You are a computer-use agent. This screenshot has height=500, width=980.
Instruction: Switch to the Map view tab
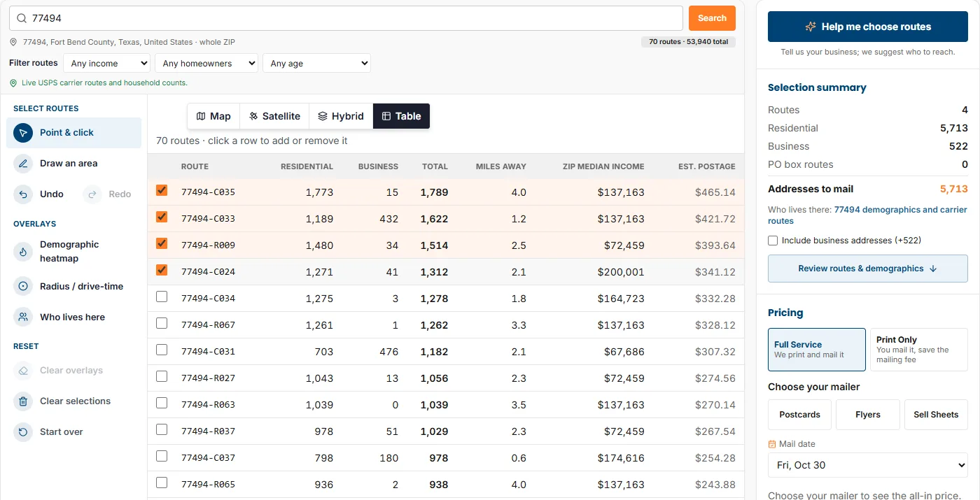pyautogui.click(x=213, y=116)
